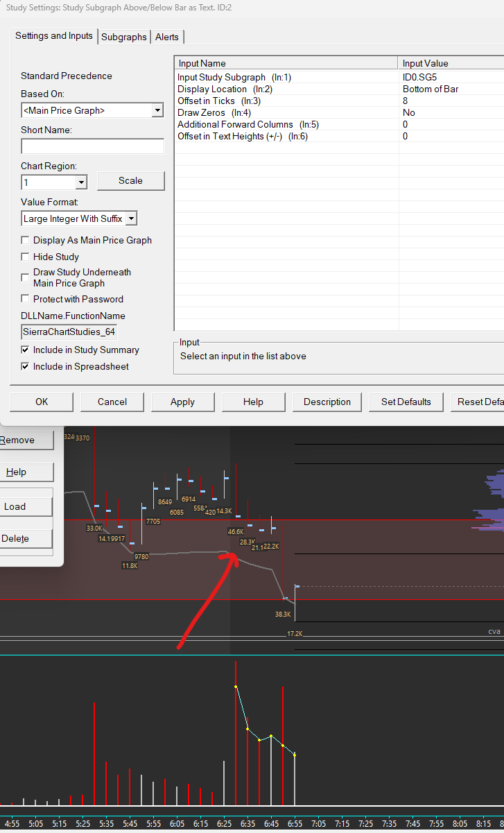Open the Help button in Study Settings
This screenshot has height=833, width=504.
click(253, 402)
